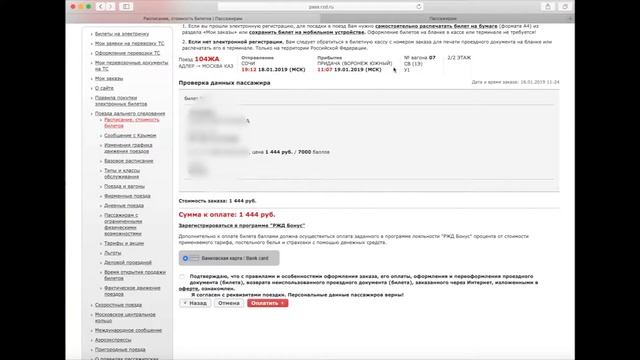Open "Деловой проездной" sidebar item
This screenshot has height=360, width=640.
tap(128, 262)
